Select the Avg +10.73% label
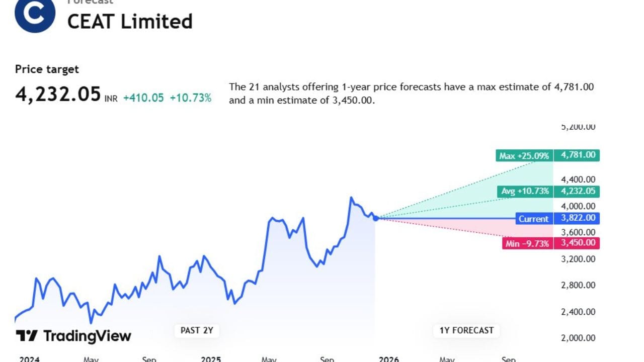This screenshot has height=362, width=644. 525,192
